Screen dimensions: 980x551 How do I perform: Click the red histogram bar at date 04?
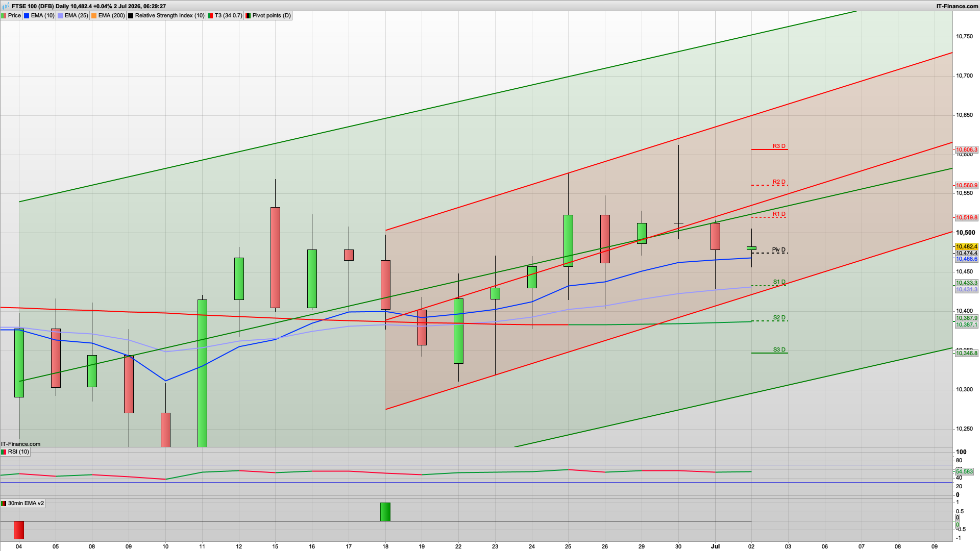(x=19, y=530)
